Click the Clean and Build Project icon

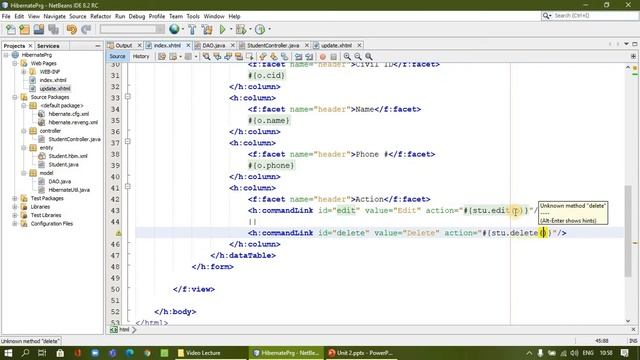[207, 29]
